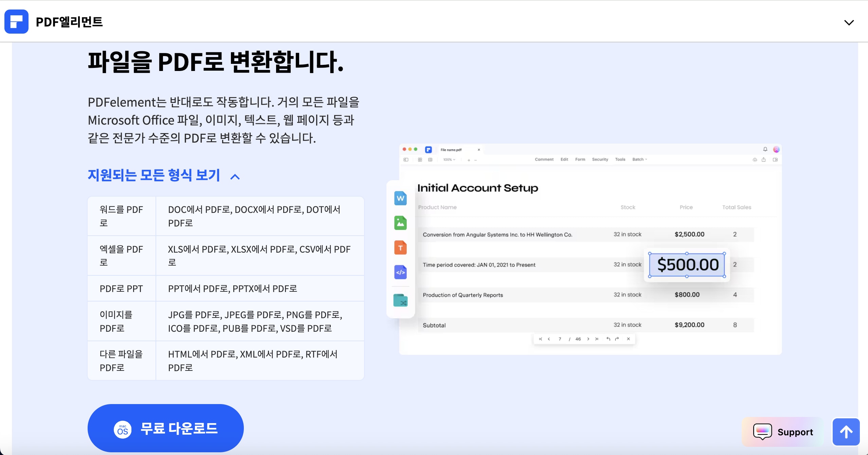Click the zoom out minus icon
This screenshot has width=868, height=455.
point(476,160)
